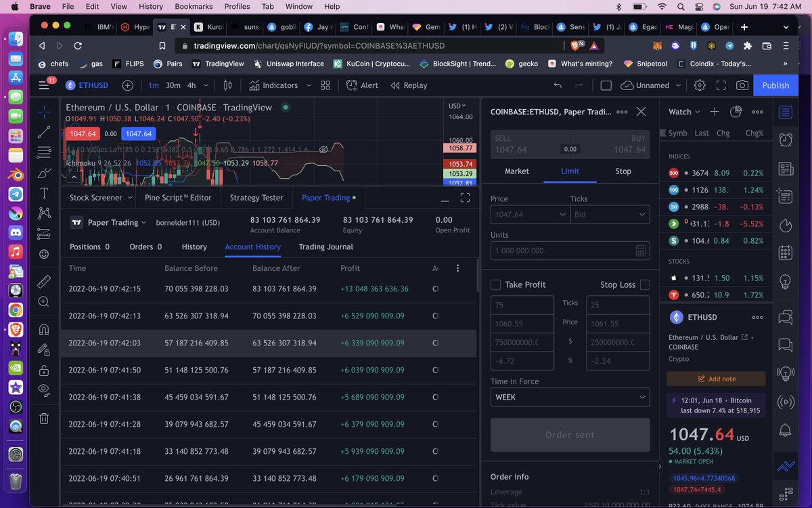Viewport: 812px width, 508px height.
Task: Open the layout setup grid icon
Action: pyautogui.click(x=325, y=85)
